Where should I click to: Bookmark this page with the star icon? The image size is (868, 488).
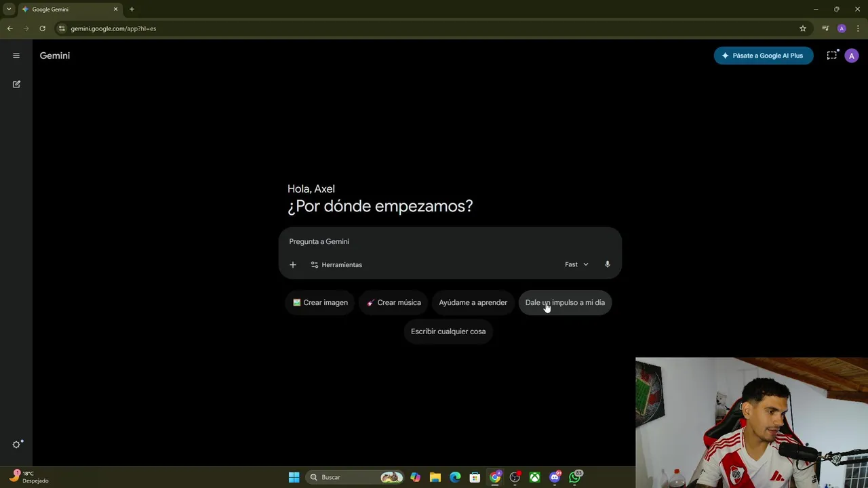tap(803, 28)
